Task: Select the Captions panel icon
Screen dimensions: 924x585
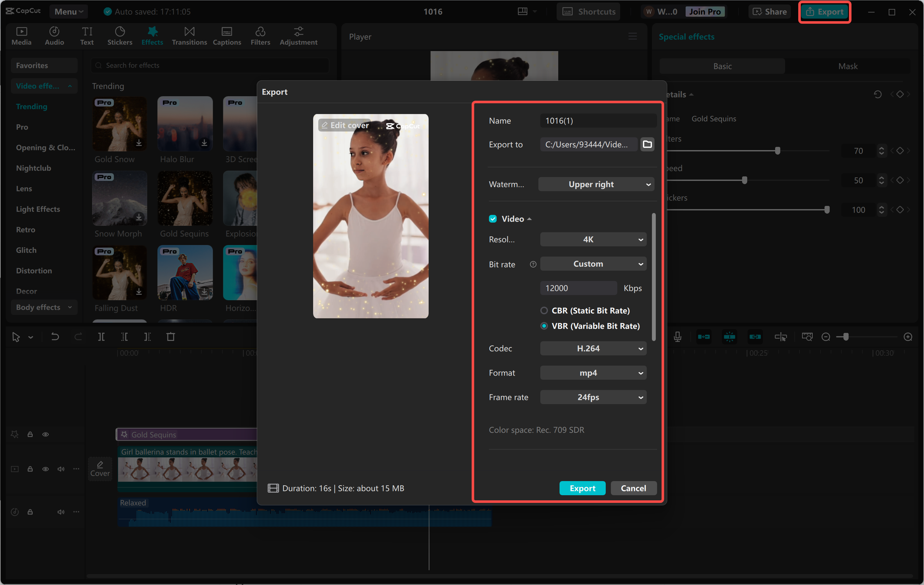Action: pos(227,36)
